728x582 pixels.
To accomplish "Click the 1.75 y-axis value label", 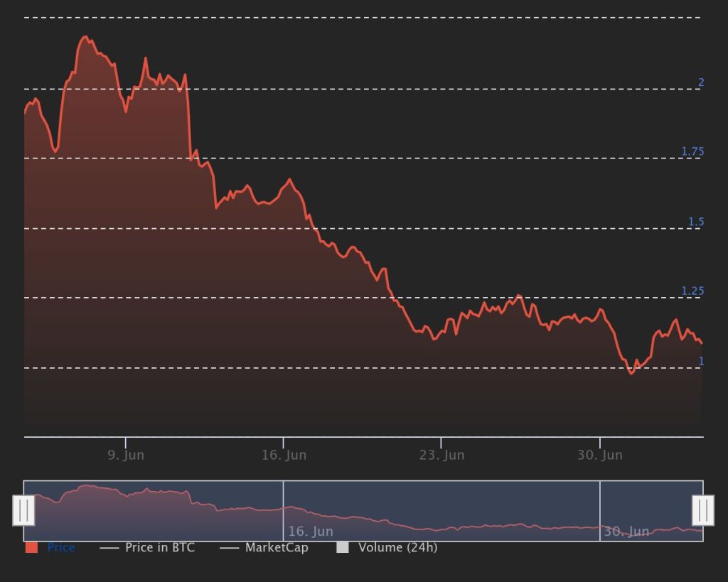I will point(692,151).
